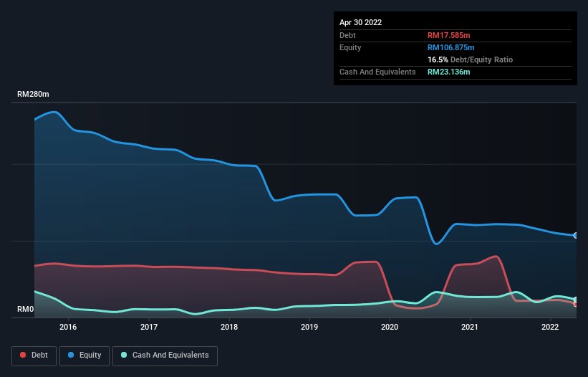
Task: Click the Debt label in tooltip
Action: tap(347, 35)
